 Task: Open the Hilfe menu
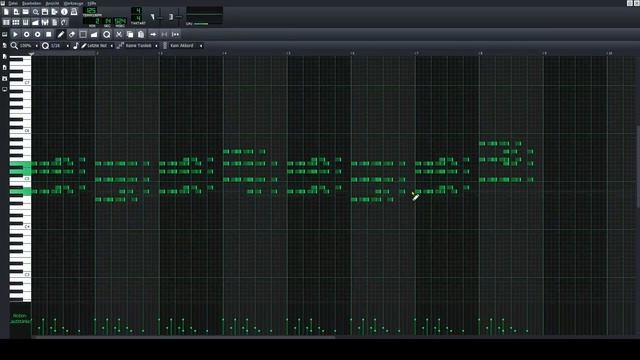[x=92, y=3]
